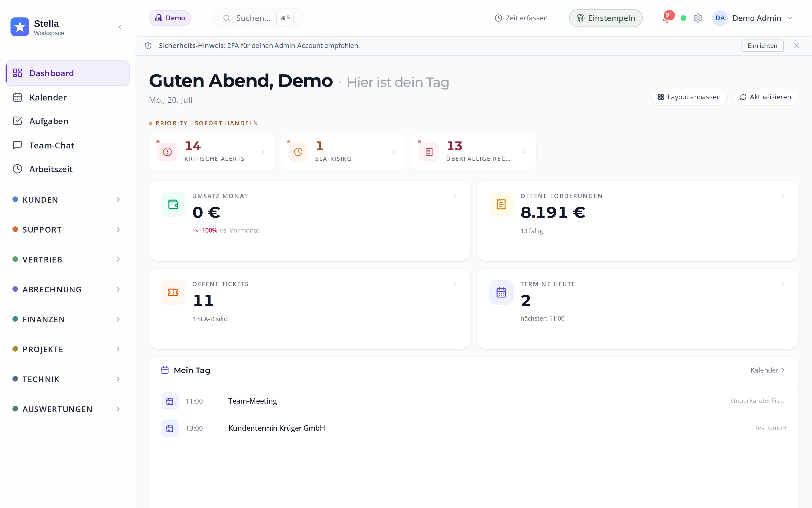The image size is (812, 508).
Task: Open the Kalender link in Mein Tag
Action: point(768,370)
